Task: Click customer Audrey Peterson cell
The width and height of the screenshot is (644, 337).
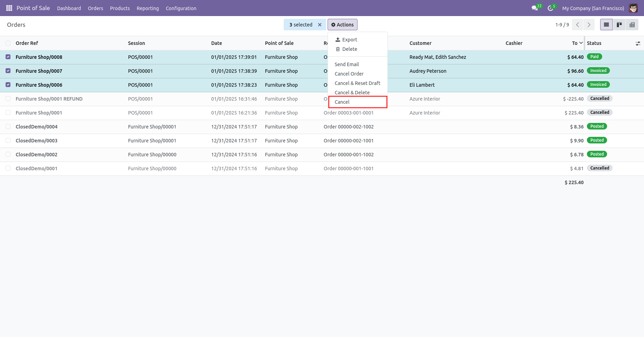Action: tap(428, 71)
